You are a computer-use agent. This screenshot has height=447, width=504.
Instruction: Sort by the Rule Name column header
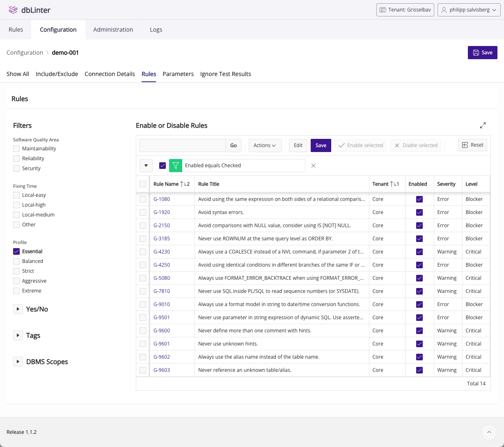(166, 184)
